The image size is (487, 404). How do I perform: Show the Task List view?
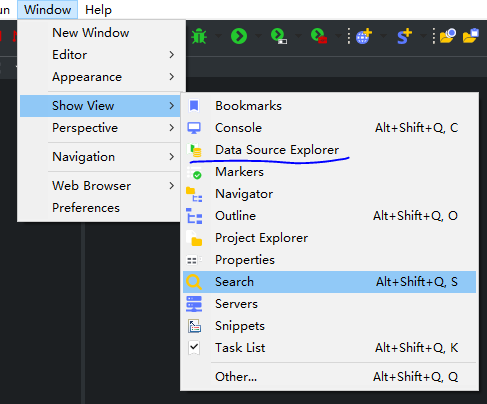point(329,348)
